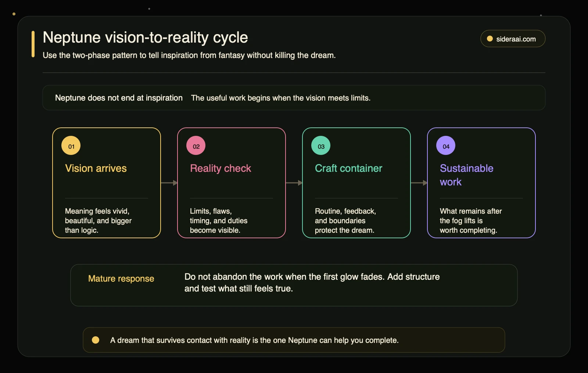Click the pink 02 step circle
This screenshot has width=588, height=373.
point(196,146)
